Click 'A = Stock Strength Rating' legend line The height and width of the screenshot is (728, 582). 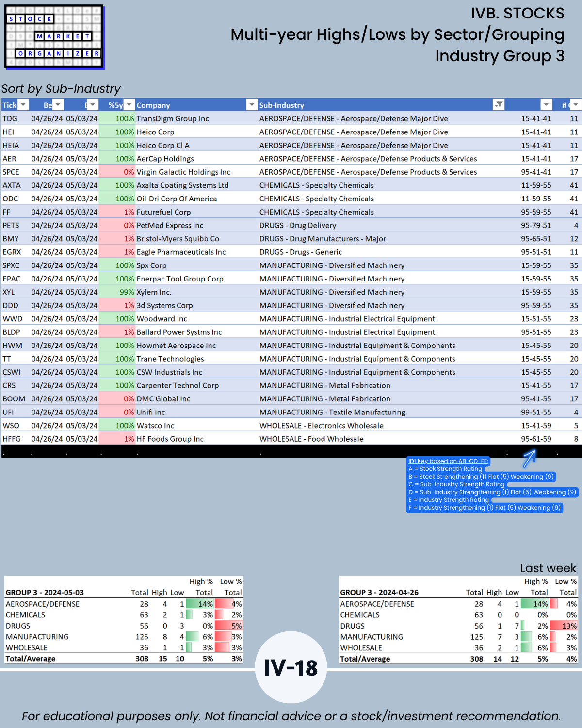[x=445, y=469]
